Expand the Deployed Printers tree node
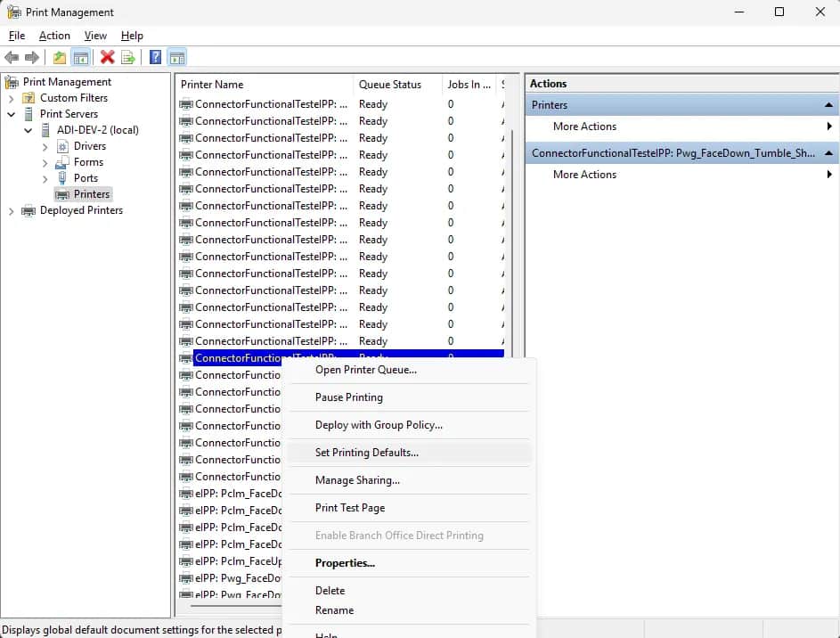This screenshot has height=638, width=840. pos(12,211)
